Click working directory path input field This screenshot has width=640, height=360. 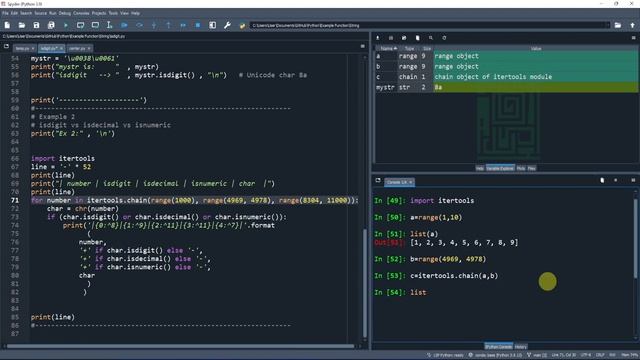point(427,25)
